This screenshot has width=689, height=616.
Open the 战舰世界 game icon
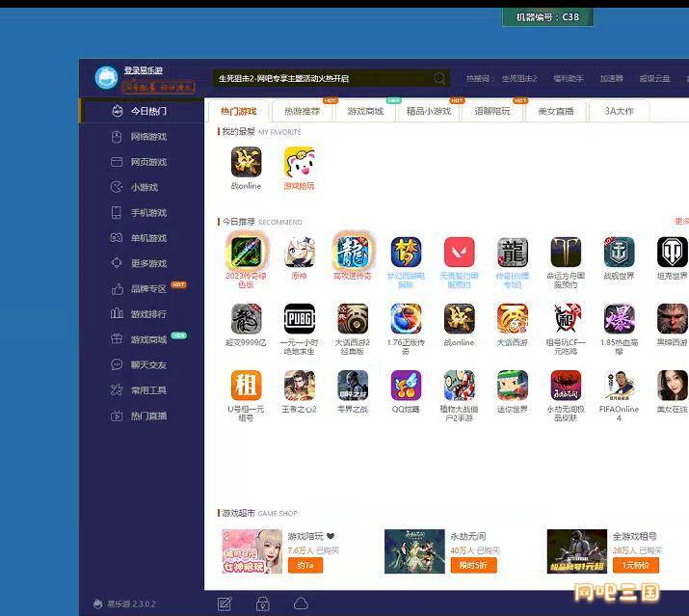click(x=619, y=252)
